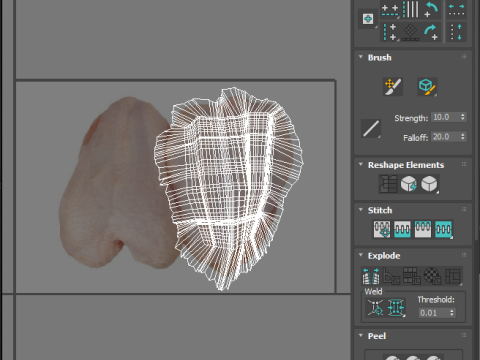Click the Break icon in Explode panel
The width and height of the screenshot is (480, 360).
tap(371, 276)
